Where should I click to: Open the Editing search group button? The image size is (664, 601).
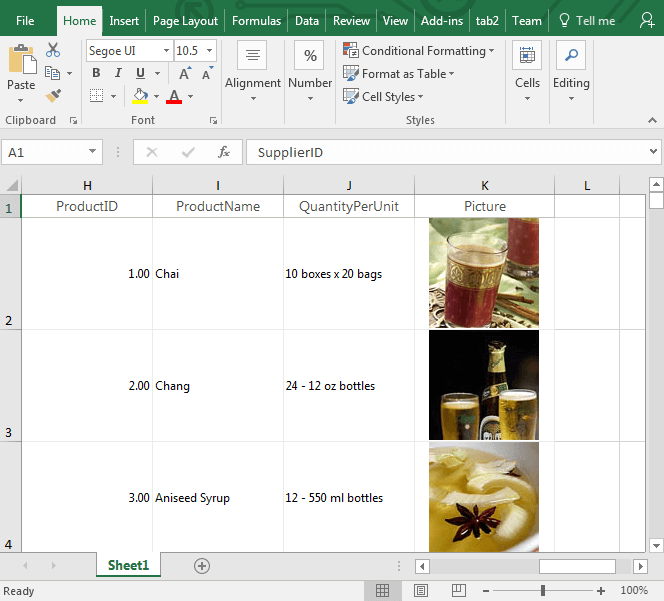coord(571,71)
